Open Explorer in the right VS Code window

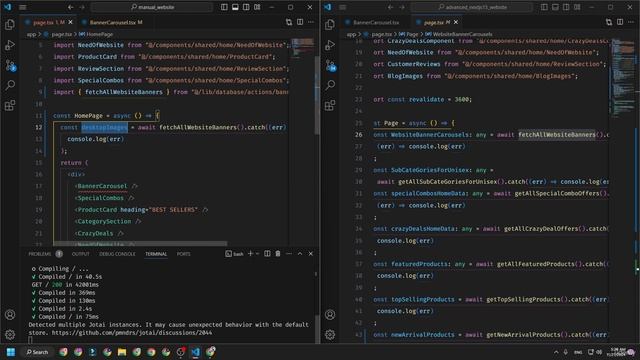[330, 24]
